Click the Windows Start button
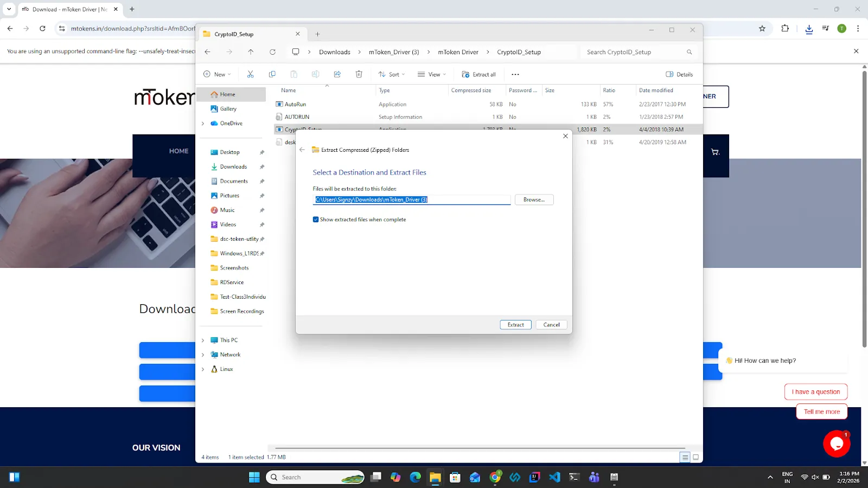The image size is (868, 488). click(x=254, y=477)
